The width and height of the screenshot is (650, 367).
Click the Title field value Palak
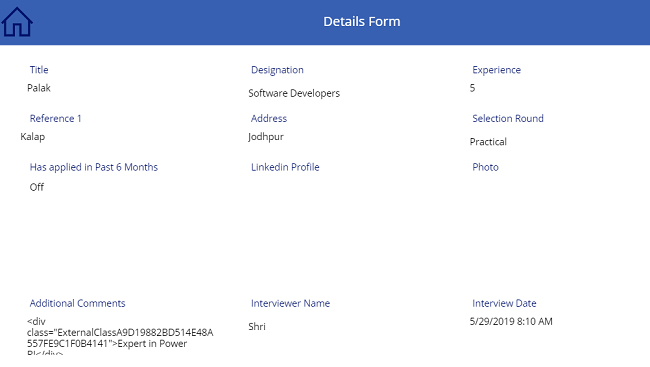click(x=39, y=88)
